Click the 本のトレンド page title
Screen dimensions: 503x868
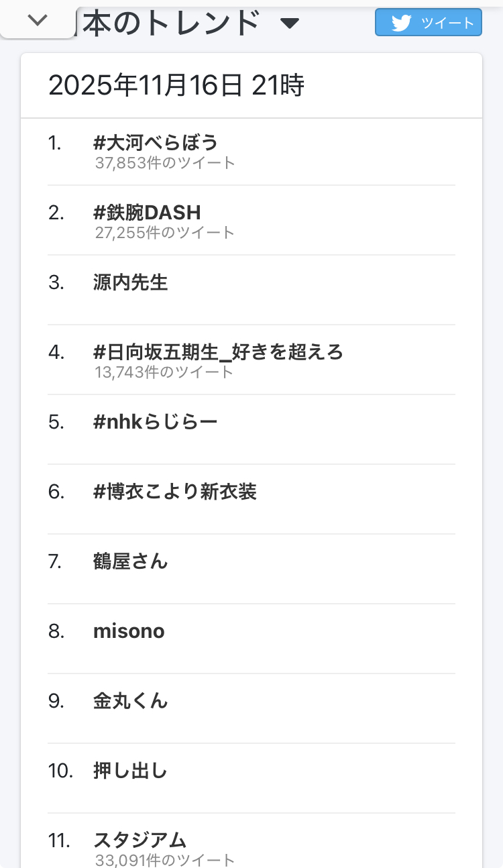click(x=171, y=24)
